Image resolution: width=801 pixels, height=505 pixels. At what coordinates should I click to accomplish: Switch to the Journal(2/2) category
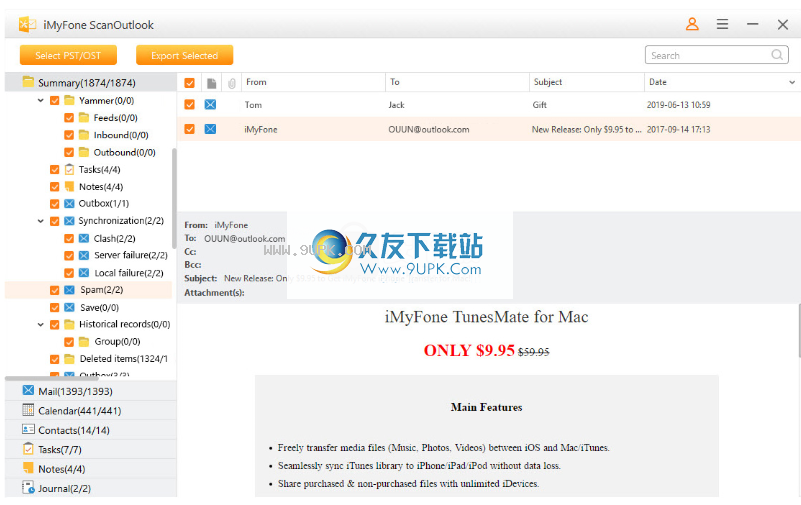point(90,488)
